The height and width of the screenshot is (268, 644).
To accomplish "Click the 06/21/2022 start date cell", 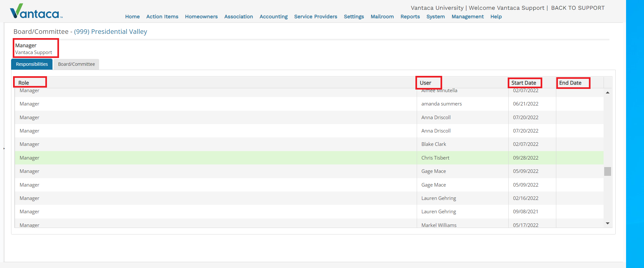I will click(x=532, y=104).
